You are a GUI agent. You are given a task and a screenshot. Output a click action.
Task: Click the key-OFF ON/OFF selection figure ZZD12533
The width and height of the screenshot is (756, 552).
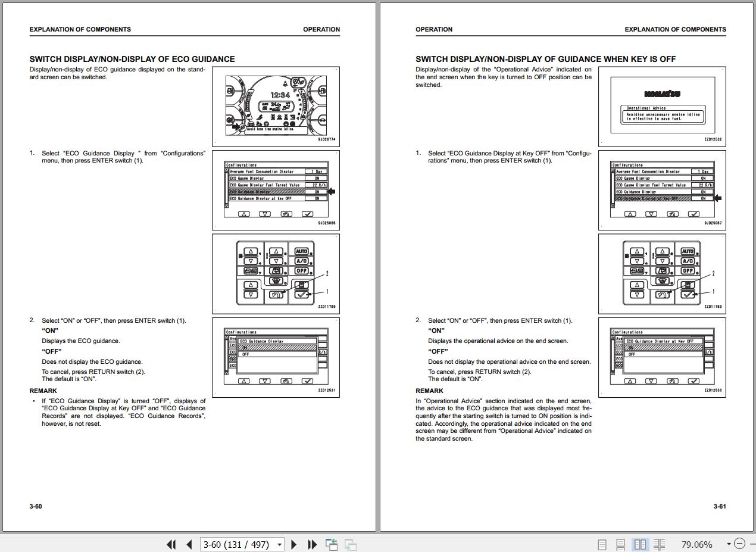point(662,358)
